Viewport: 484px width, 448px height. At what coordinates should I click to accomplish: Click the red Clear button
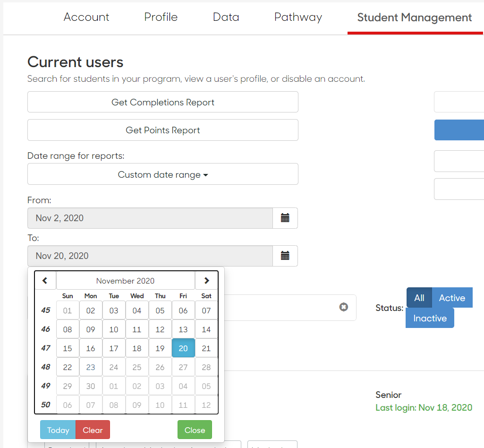93,430
